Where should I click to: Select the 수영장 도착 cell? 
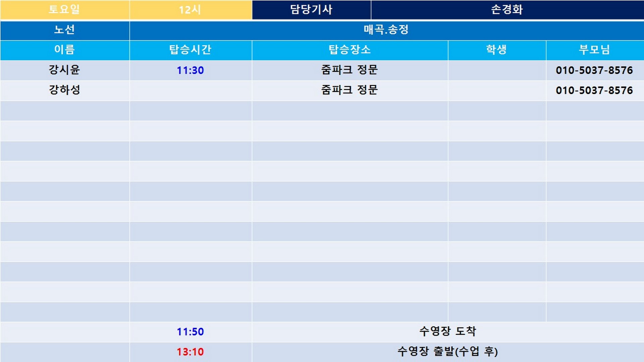click(x=447, y=331)
